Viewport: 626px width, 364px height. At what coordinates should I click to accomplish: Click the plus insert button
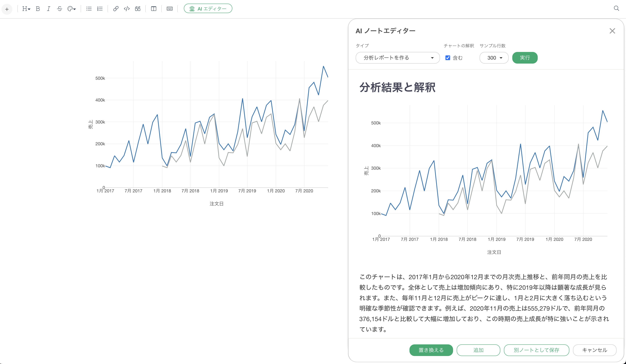coord(7,9)
